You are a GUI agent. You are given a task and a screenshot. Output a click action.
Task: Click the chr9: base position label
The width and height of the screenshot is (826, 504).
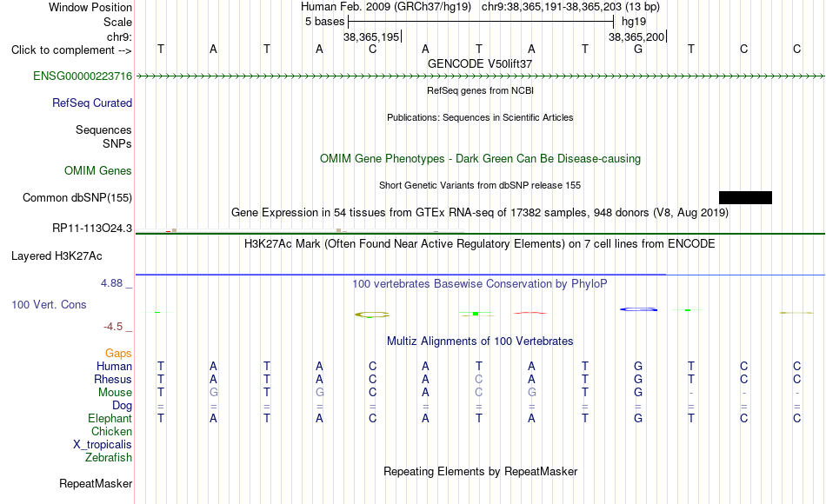(119, 36)
